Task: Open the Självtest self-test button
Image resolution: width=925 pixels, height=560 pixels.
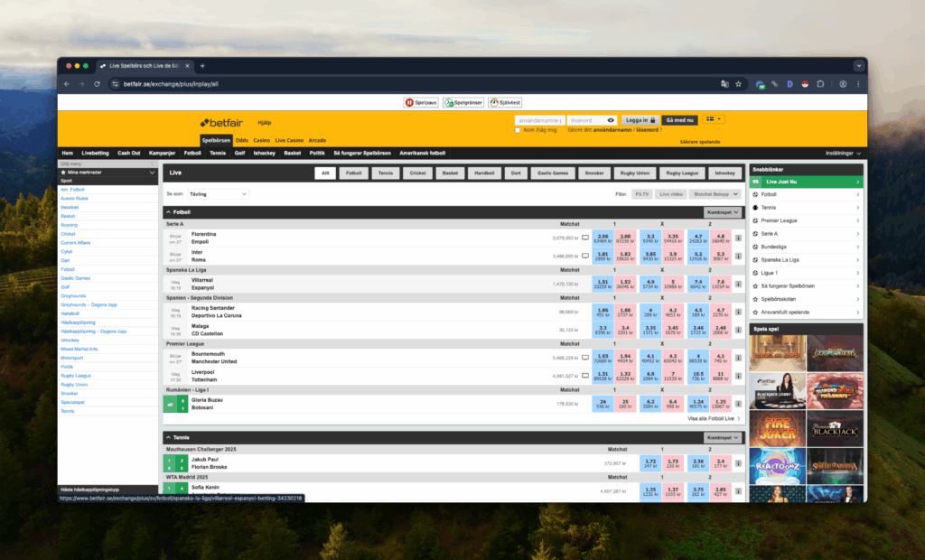Action: [506, 103]
